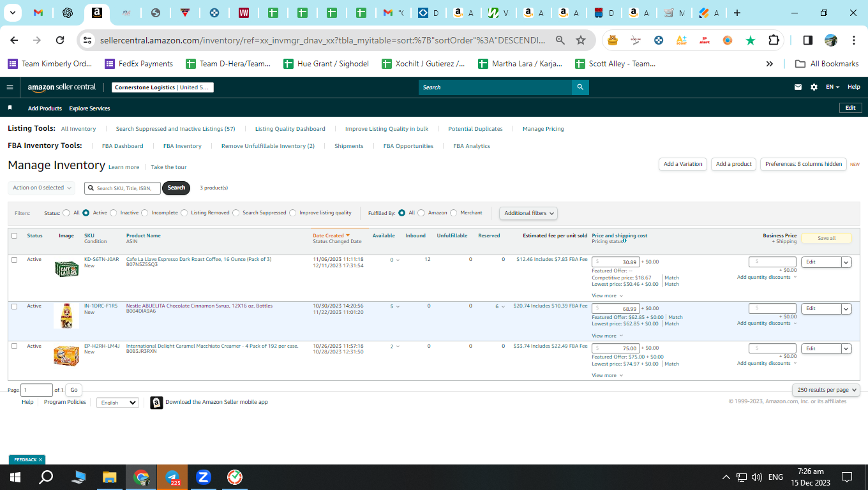Click the price field showing 68.99

click(616, 309)
